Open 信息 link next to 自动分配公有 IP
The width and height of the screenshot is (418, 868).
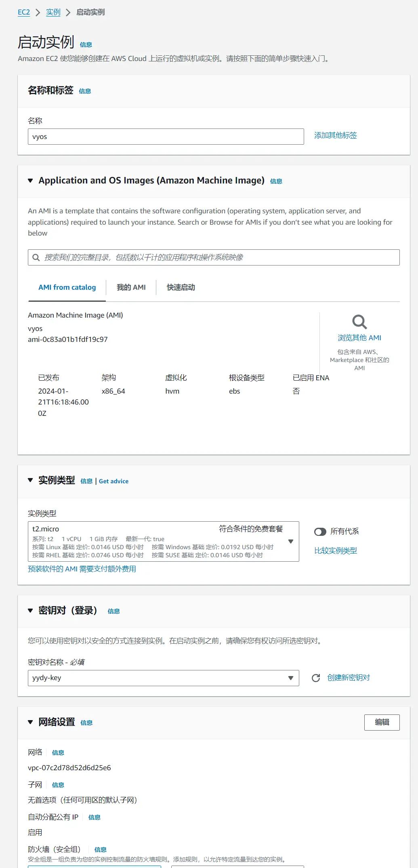(95, 817)
